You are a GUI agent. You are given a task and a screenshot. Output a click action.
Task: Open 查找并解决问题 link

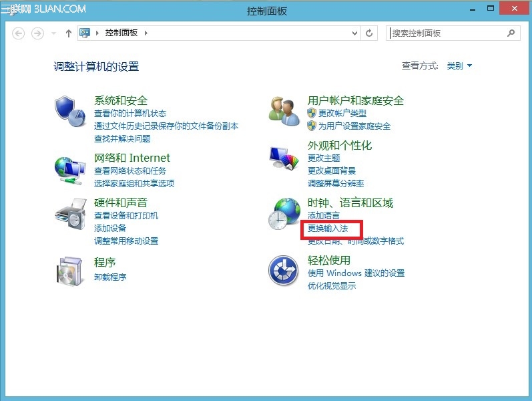[122, 138]
